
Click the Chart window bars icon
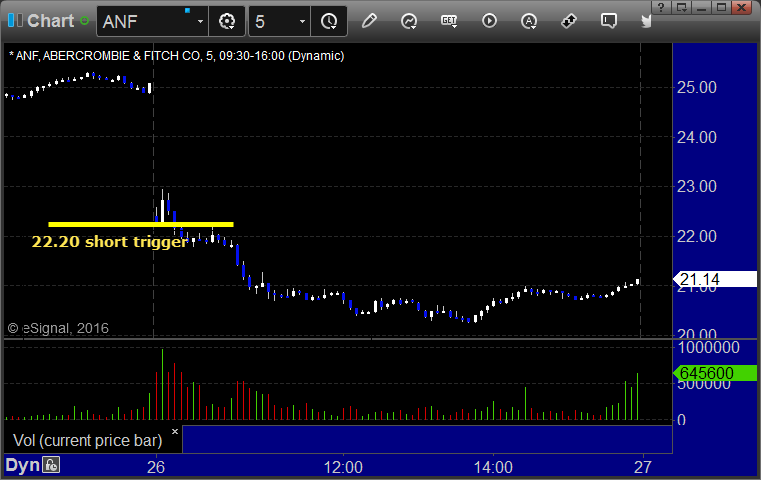coord(15,20)
